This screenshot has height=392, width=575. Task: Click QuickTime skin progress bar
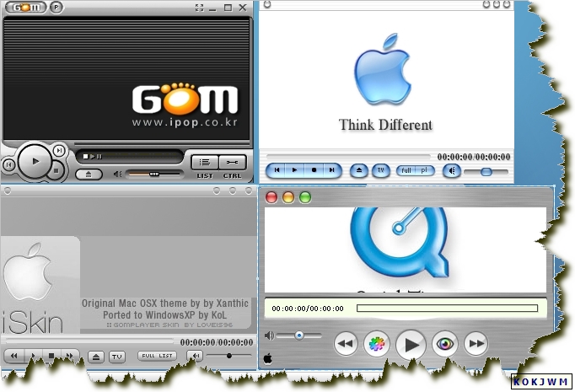click(x=447, y=309)
